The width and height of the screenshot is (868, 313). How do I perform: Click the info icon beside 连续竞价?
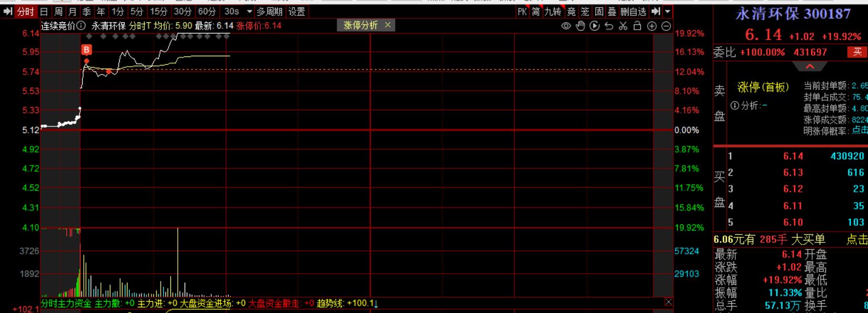pyautogui.click(x=81, y=26)
